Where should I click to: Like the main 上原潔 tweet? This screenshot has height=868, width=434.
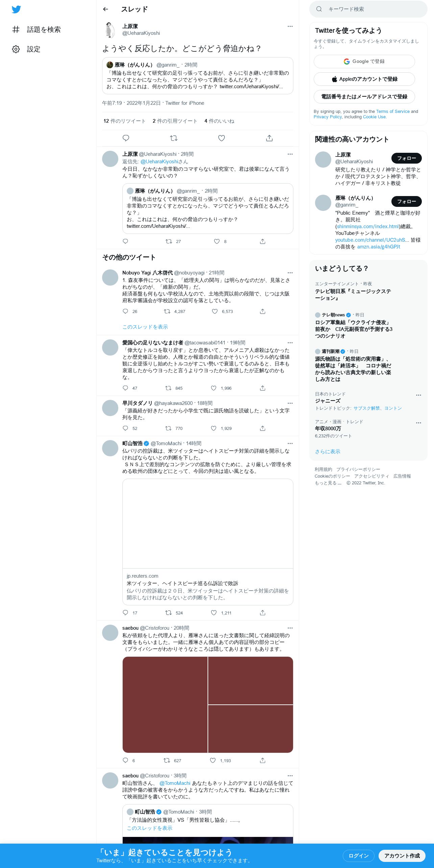point(221,138)
